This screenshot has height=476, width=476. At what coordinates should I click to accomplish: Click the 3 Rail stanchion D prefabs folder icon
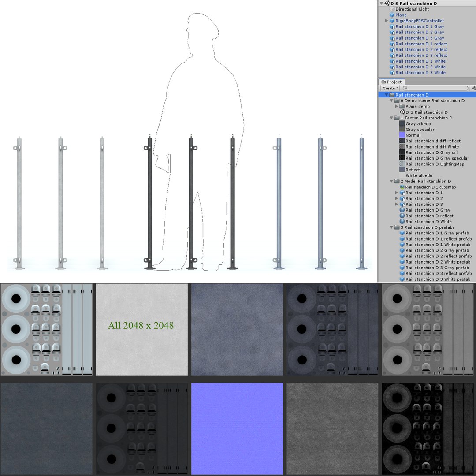point(397,227)
